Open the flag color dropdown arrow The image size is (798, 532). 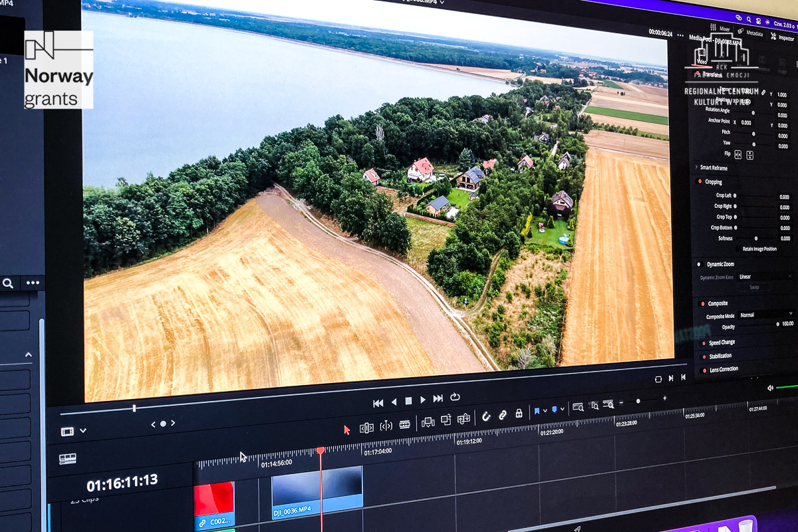pos(545,411)
